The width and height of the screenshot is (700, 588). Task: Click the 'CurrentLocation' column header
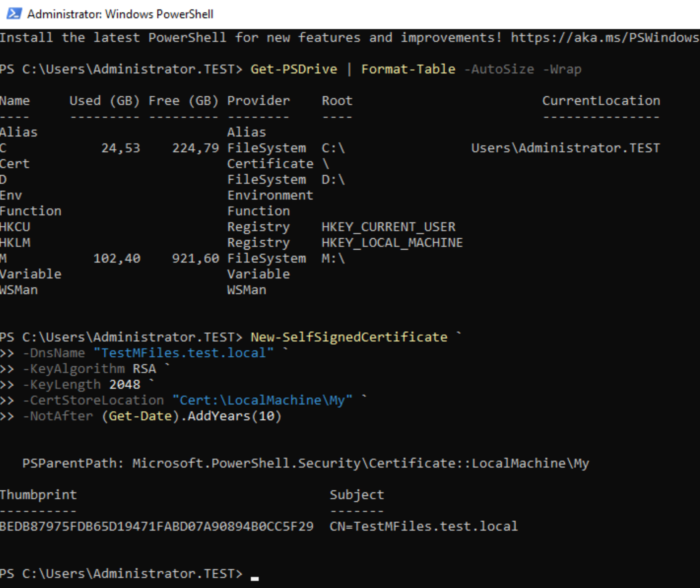click(x=601, y=101)
